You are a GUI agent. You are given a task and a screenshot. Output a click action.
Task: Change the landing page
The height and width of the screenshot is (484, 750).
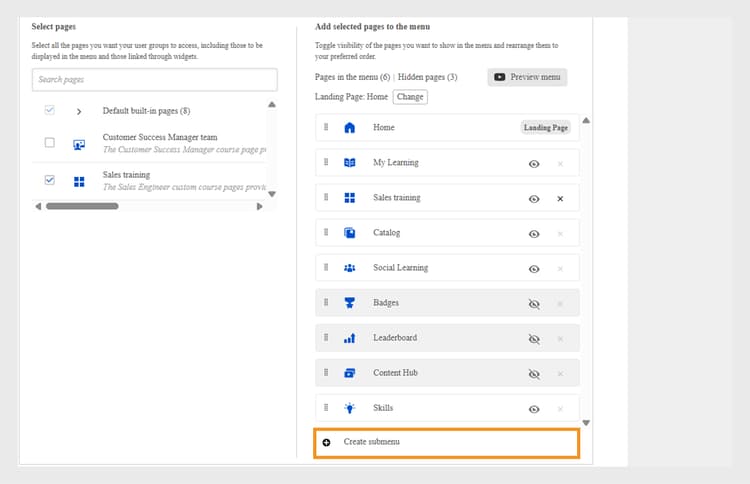click(x=409, y=97)
